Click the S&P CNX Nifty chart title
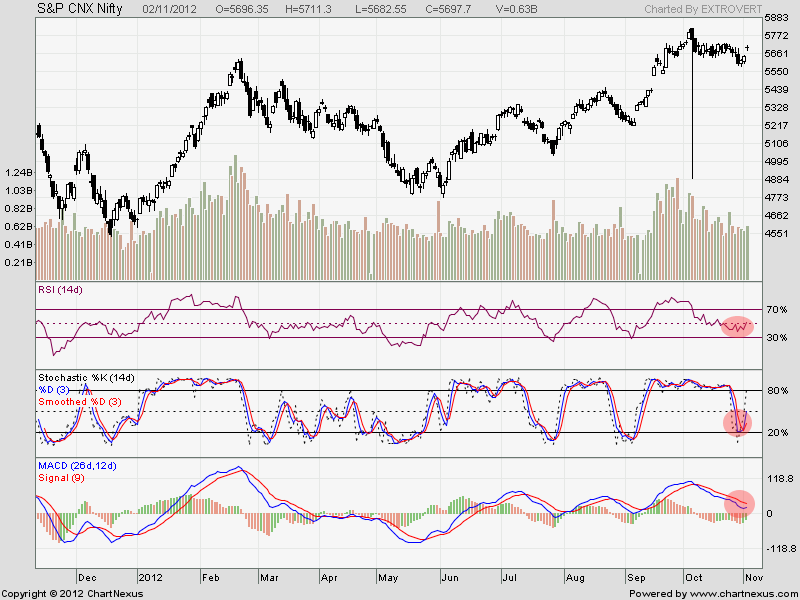The height and width of the screenshot is (600, 800). [66, 8]
